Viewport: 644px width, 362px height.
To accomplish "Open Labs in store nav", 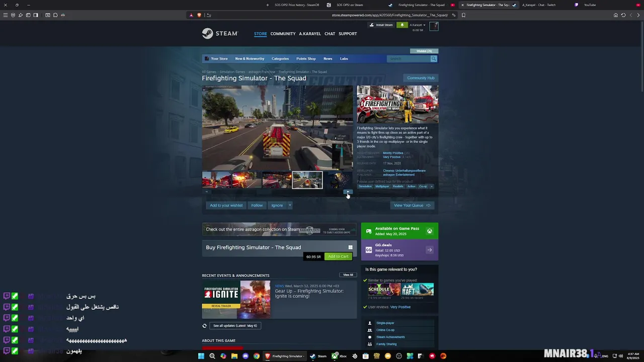I will tap(344, 59).
